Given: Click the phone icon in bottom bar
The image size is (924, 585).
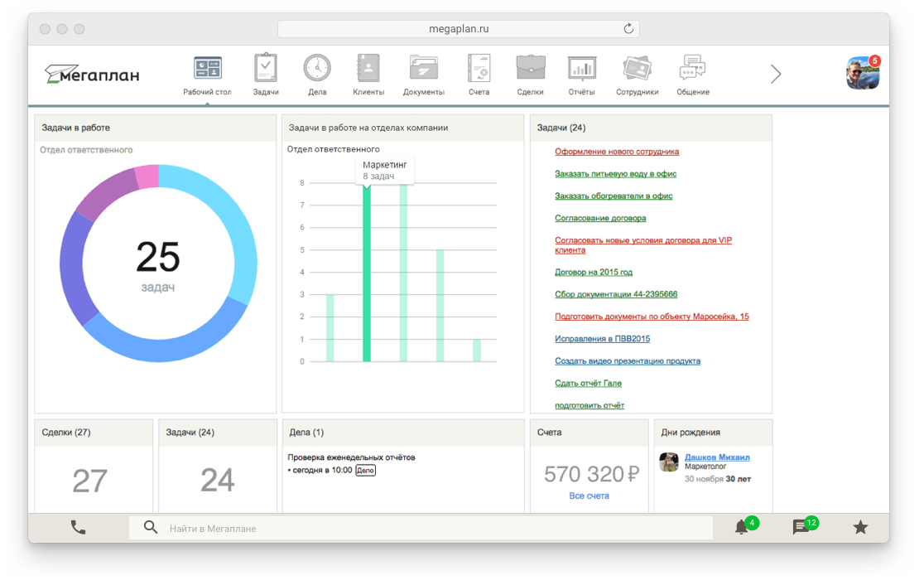Looking at the screenshot, I should 78,527.
